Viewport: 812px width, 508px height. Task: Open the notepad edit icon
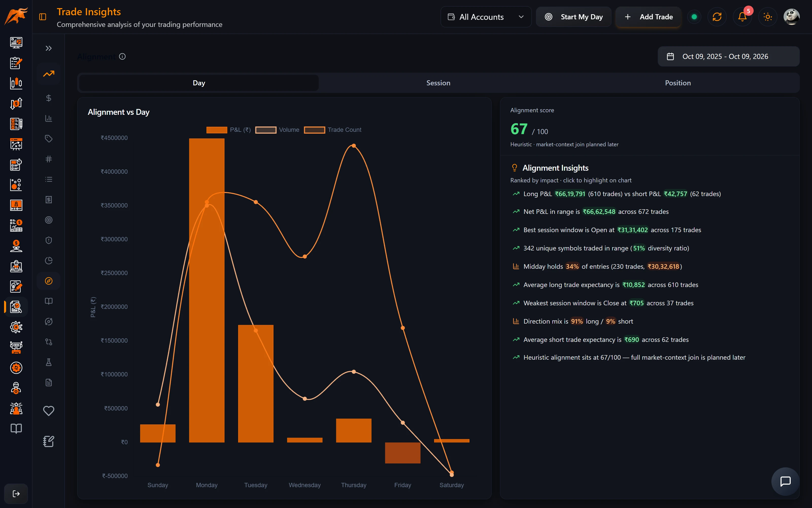(x=49, y=441)
